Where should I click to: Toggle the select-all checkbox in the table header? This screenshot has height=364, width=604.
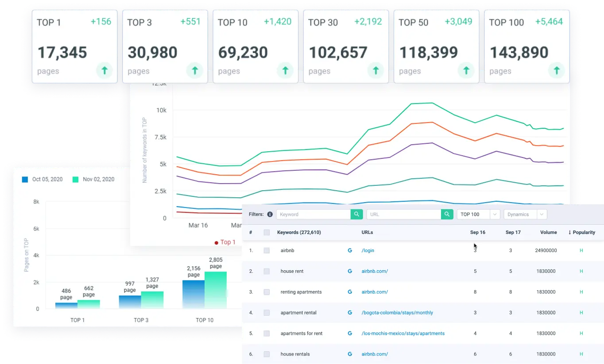pyautogui.click(x=267, y=232)
